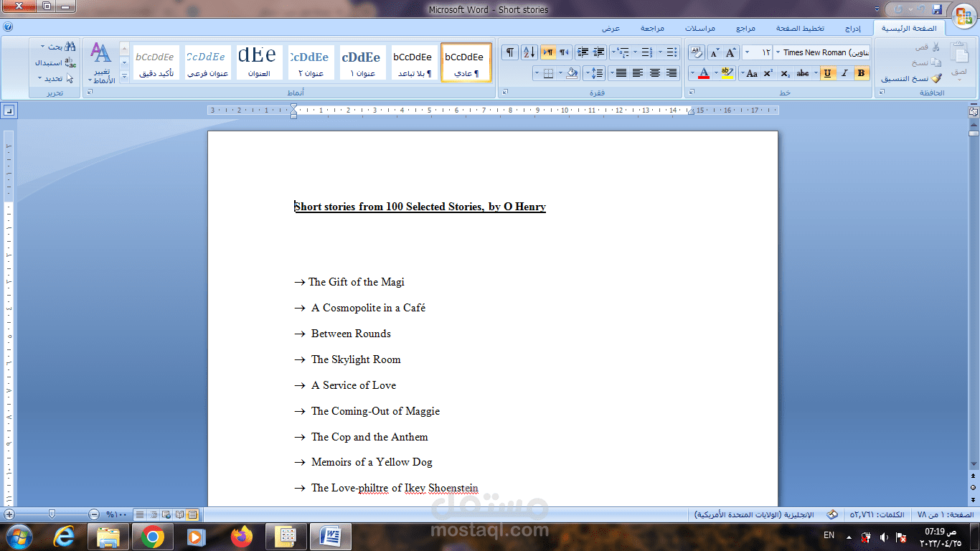This screenshot has height=551, width=980.
Task: Open the View (عرض) tab
Action: coord(611,28)
